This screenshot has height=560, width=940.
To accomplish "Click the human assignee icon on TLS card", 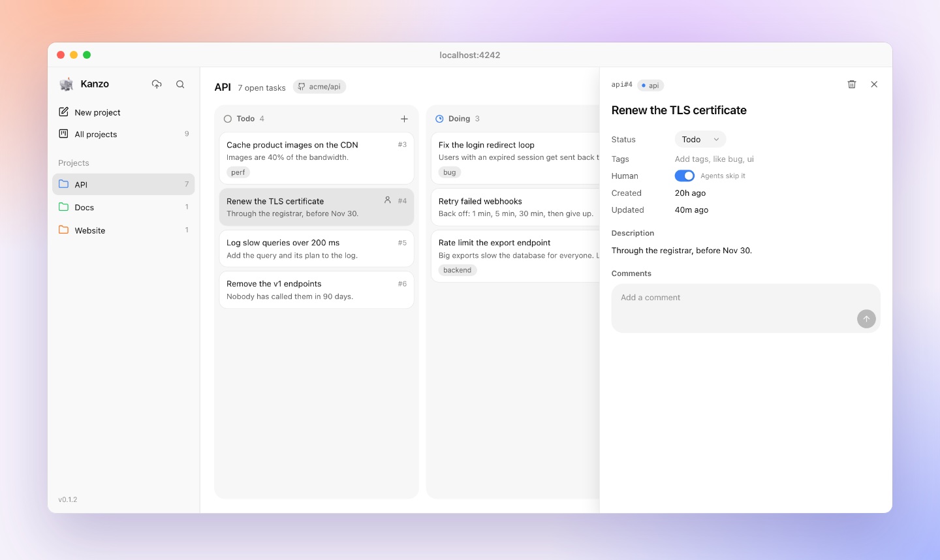I will (387, 200).
